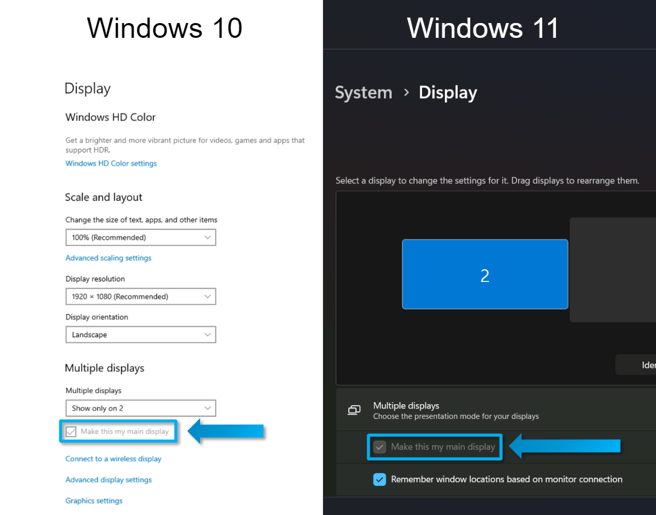Click 'Connect to a wireless display' link
Image resolution: width=656 pixels, height=515 pixels.
(113, 459)
